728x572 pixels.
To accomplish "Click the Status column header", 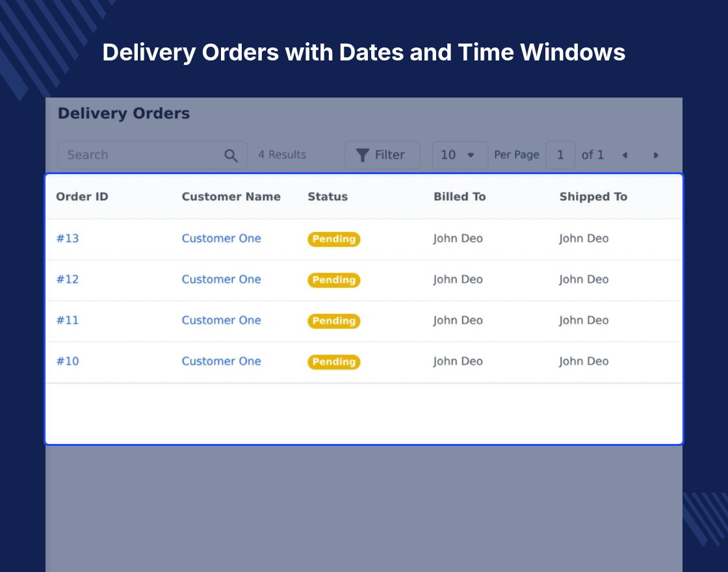I will pyautogui.click(x=328, y=196).
